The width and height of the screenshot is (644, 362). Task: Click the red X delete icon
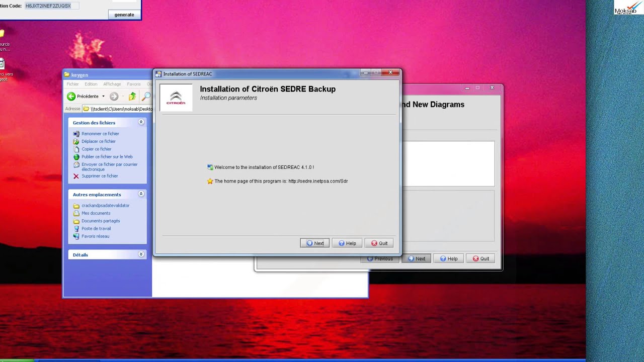76,176
